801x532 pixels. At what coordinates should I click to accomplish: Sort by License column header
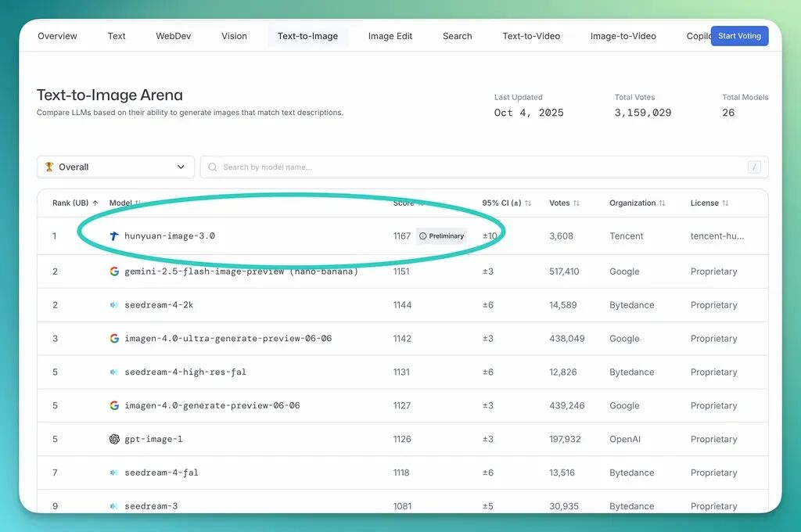point(709,203)
